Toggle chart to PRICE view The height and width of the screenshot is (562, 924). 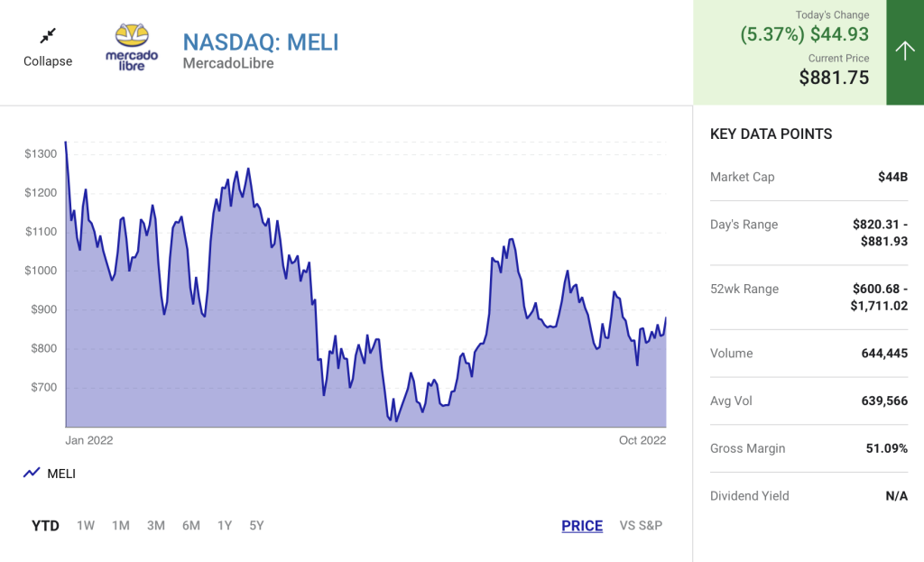(x=582, y=526)
